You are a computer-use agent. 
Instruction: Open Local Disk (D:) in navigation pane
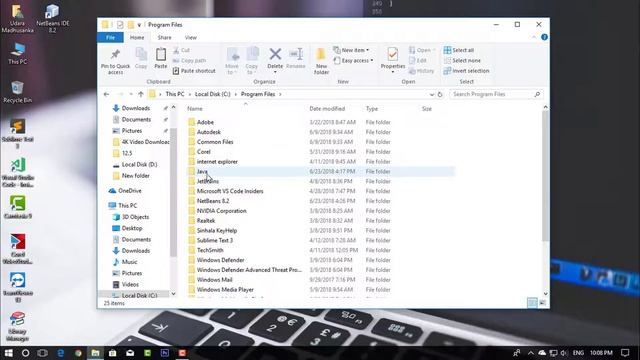[139, 164]
